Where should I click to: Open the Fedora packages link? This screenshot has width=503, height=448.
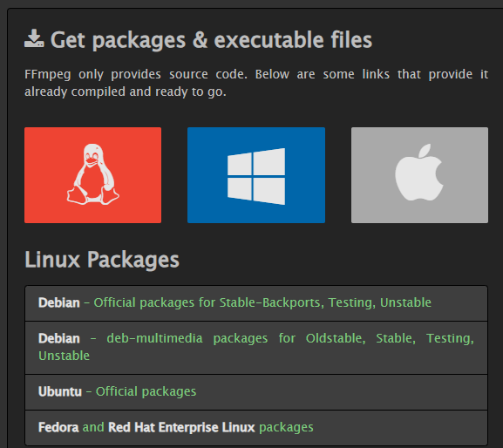pyautogui.click(x=286, y=427)
